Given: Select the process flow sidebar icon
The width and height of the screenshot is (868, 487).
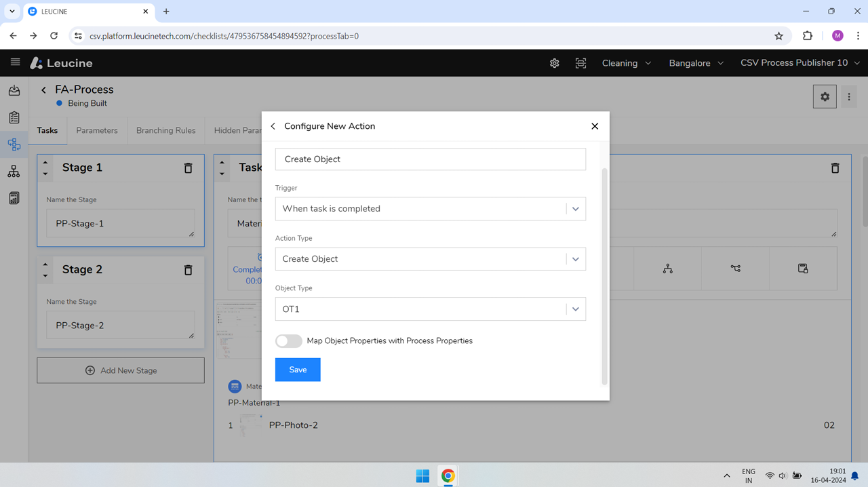Looking at the screenshot, I should tap(14, 144).
